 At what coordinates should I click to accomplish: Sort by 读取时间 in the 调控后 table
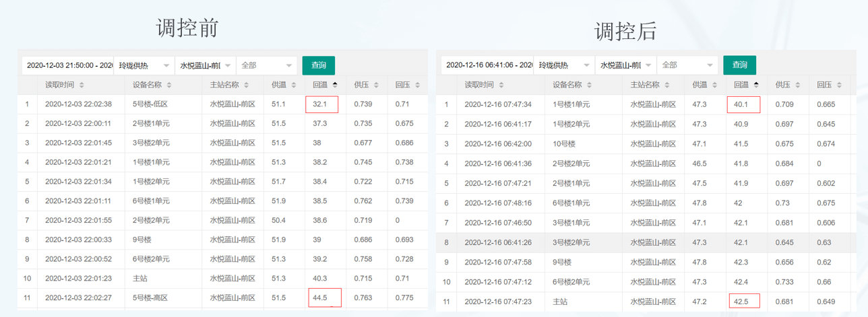[x=501, y=85]
